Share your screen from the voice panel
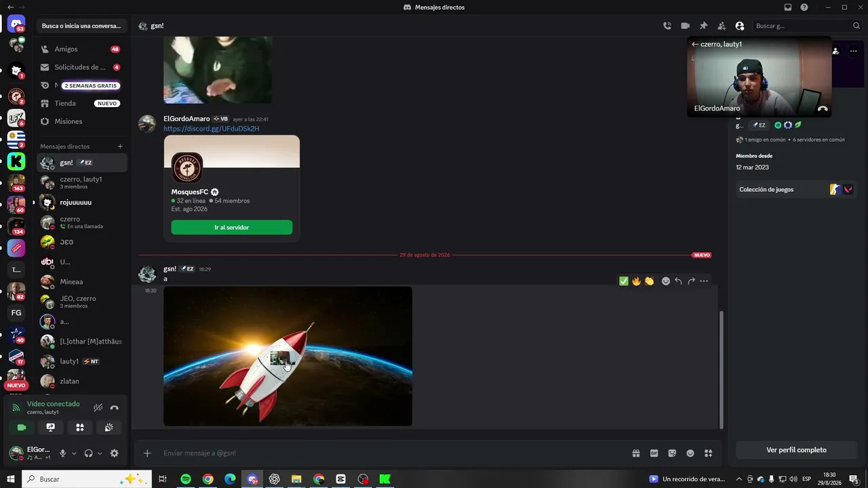This screenshot has width=868, height=488. pyautogui.click(x=50, y=428)
